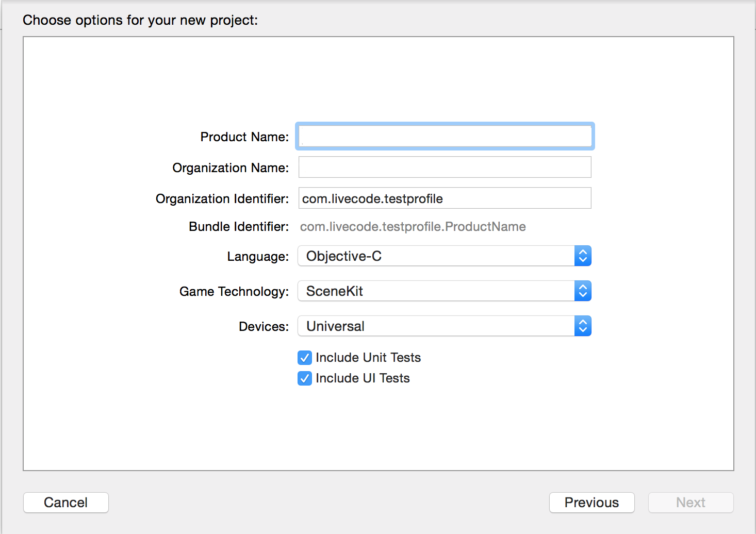
Task: Click the "Include Unit Tests" label text
Action: click(368, 358)
